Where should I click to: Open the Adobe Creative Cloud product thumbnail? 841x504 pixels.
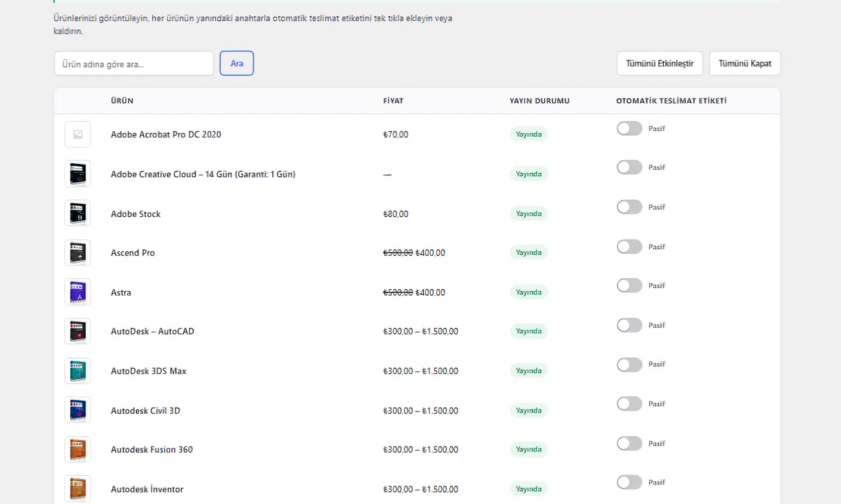(x=77, y=174)
